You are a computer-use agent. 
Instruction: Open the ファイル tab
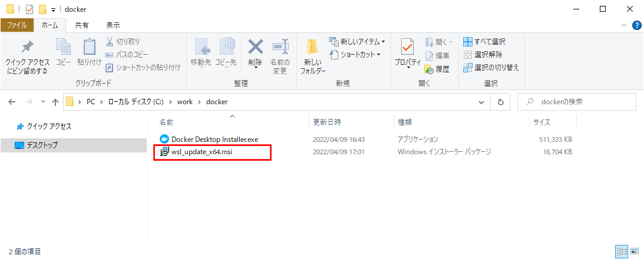17,25
